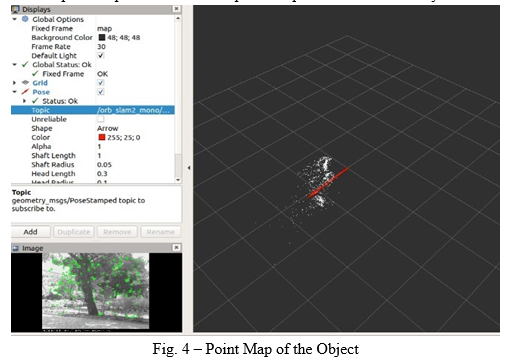Click the Global Options gear icon
The image size is (519, 361).
(25, 19)
